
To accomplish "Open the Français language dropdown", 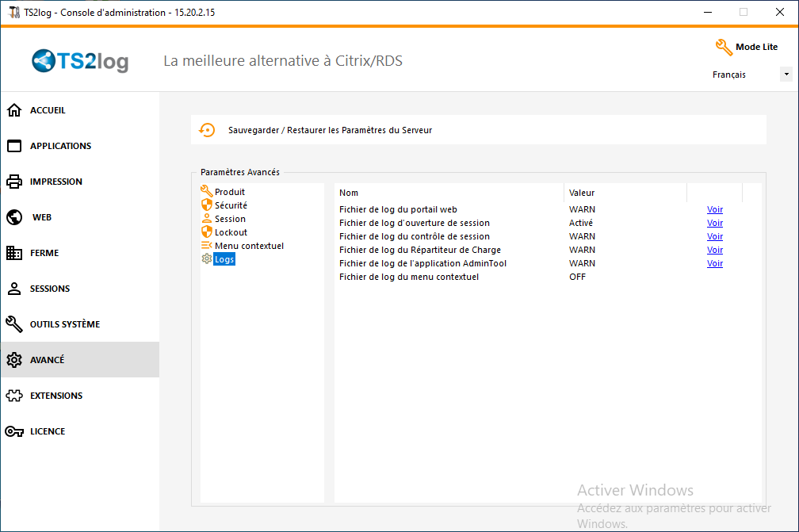I will (751, 75).
